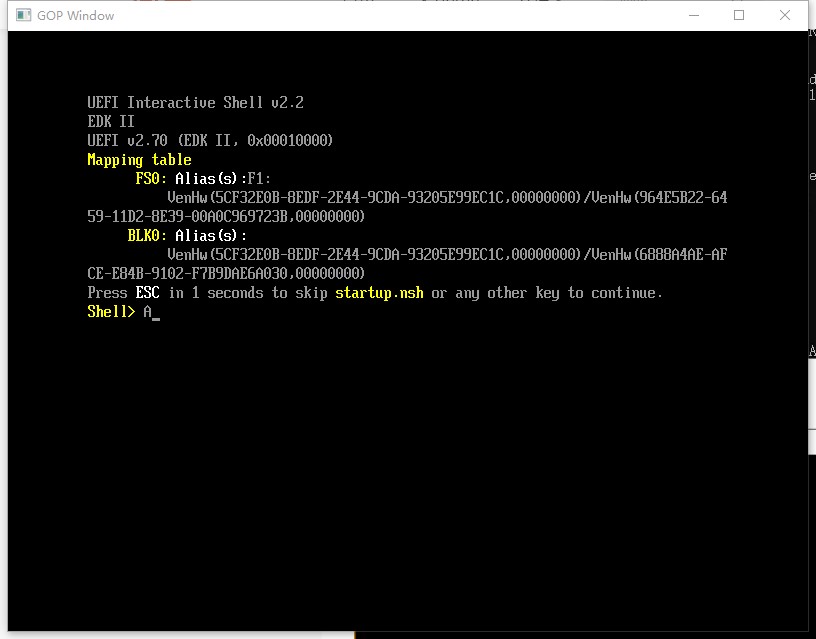Click the white 'ESC' word in the prompt line
Screen dimensions: 816x639
coord(147,292)
